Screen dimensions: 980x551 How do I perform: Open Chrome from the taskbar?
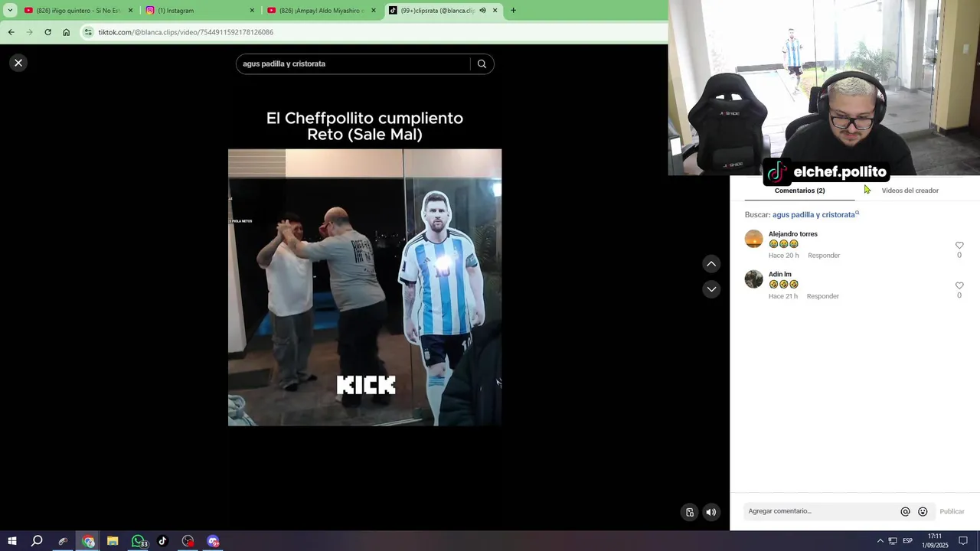point(88,541)
